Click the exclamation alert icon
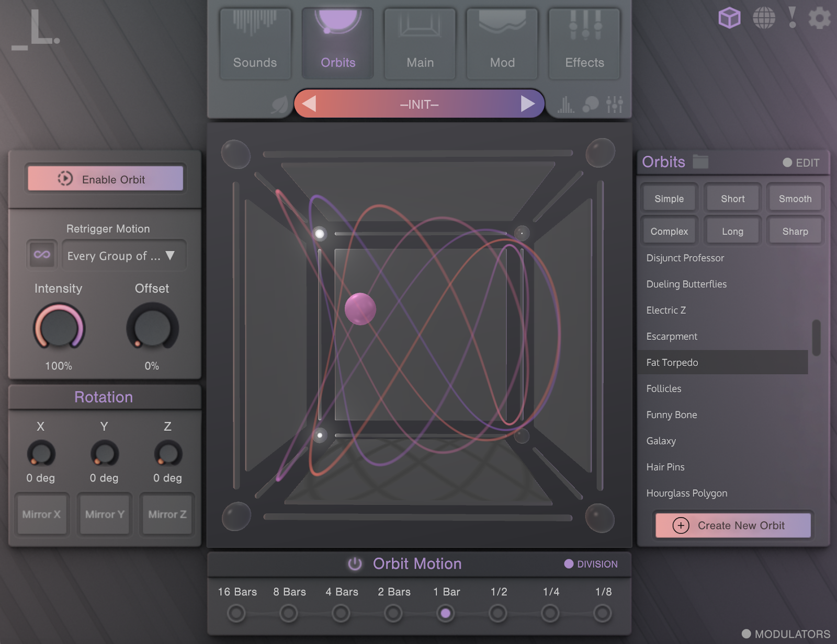Image resolution: width=837 pixels, height=644 pixels. coord(793,17)
